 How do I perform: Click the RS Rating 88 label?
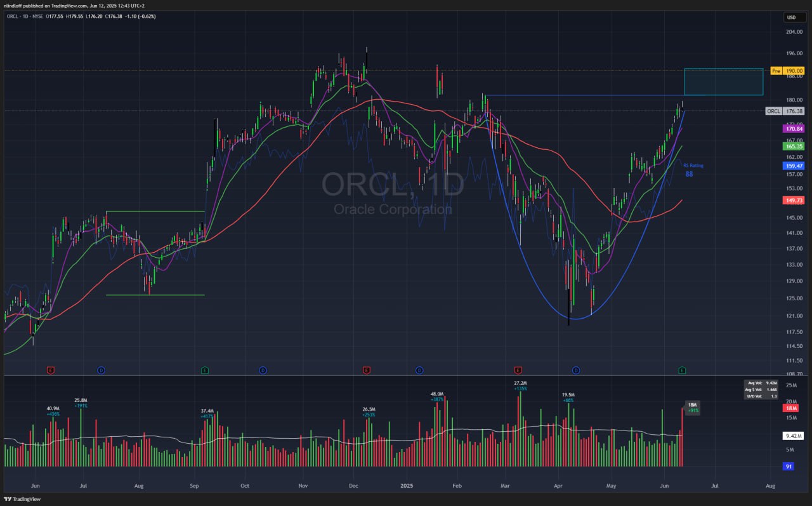coord(693,169)
